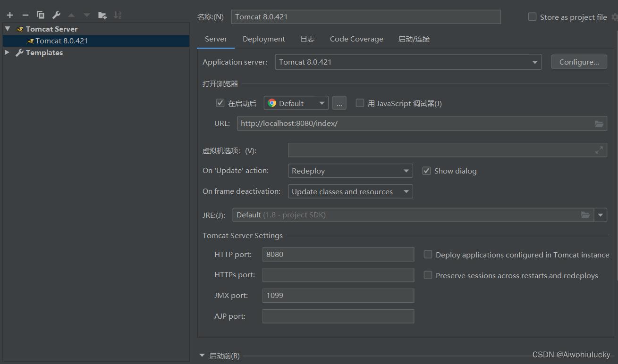The height and width of the screenshot is (364, 618).
Task: Open edit templates wrench icon
Action: 56,15
